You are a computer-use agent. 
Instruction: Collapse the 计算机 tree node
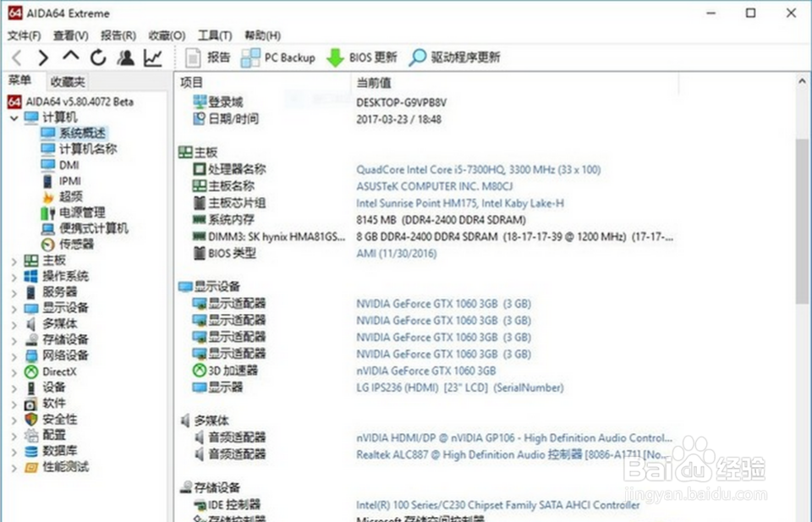pyautogui.click(x=14, y=118)
